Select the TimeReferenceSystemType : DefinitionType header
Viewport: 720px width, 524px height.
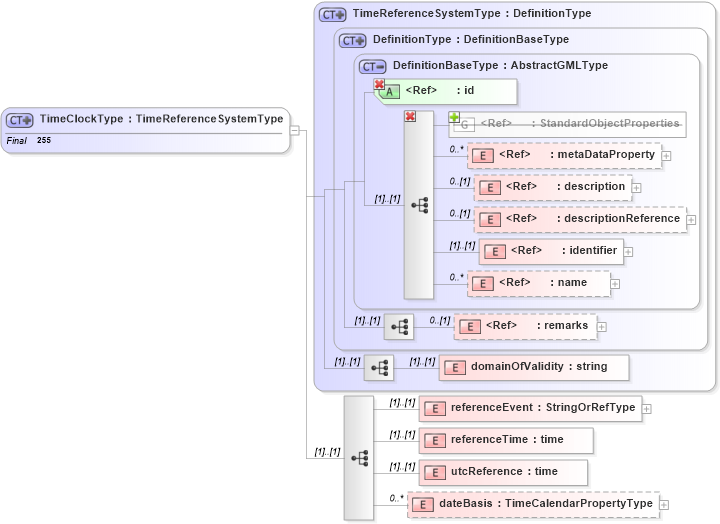click(x=472, y=13)
